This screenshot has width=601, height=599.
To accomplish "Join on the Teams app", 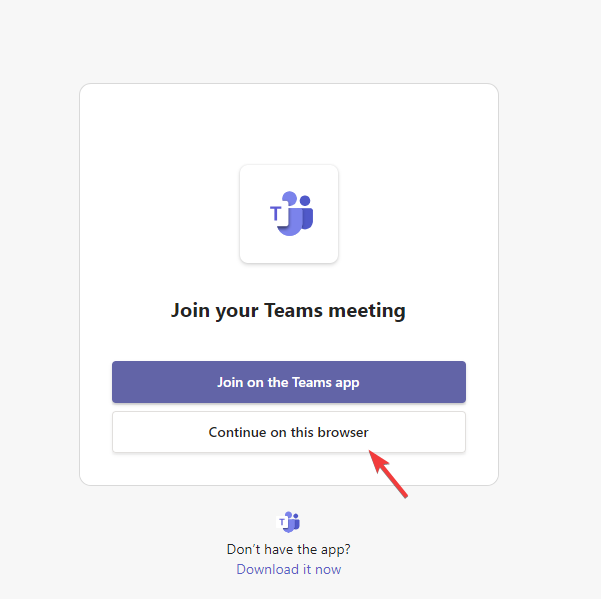I will click(x=289, y=382).
